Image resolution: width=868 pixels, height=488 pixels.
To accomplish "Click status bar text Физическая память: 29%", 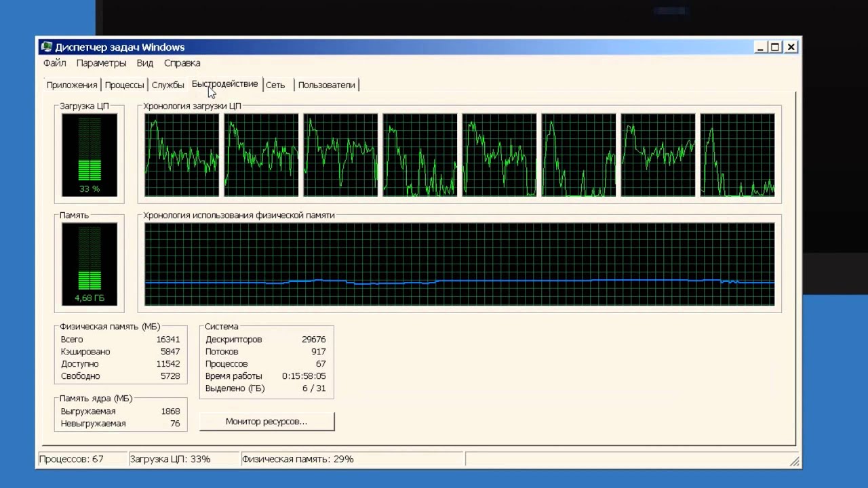I will (x=298, y=459).
